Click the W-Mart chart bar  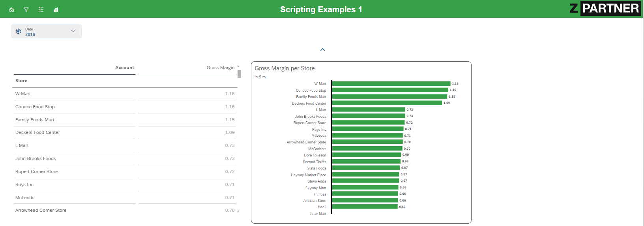click(391, 83)
